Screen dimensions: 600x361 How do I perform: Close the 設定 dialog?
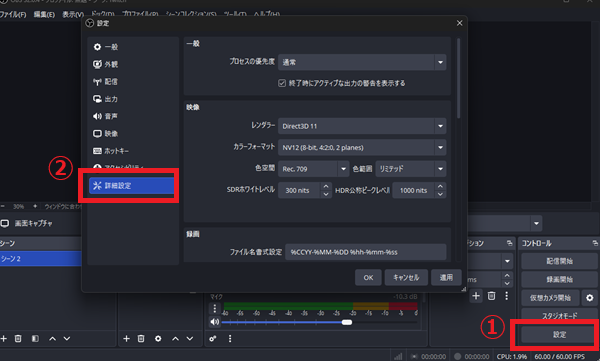pyautogui.click(x=460, y=23)
